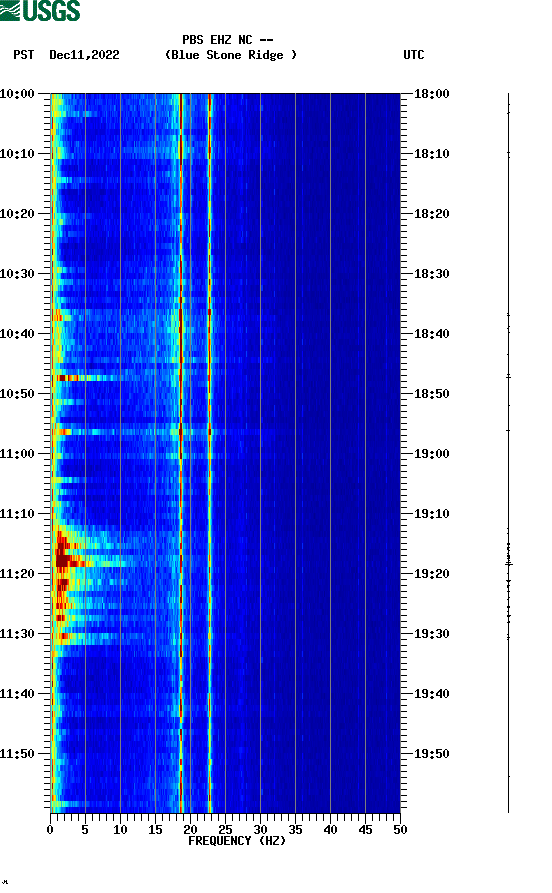Click the '18:30' UTC time label
This screenshot has width=552, height=893.
(432, 273)
